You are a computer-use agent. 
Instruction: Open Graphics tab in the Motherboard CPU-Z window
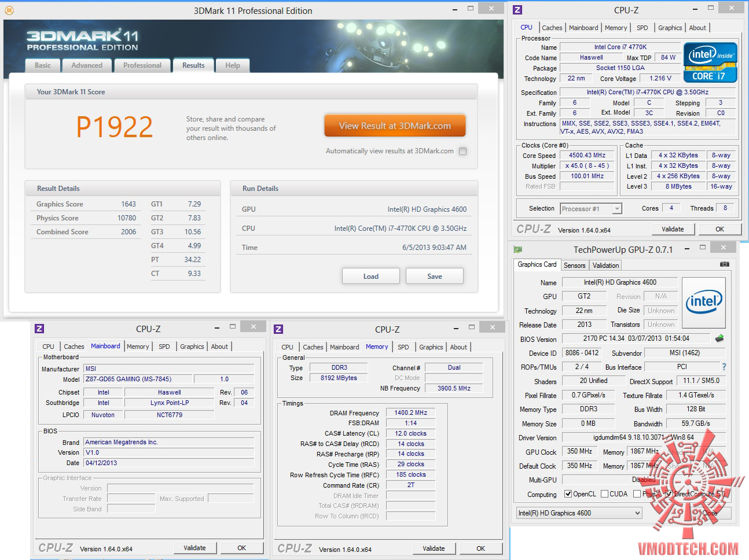click(x=192, y=347)
